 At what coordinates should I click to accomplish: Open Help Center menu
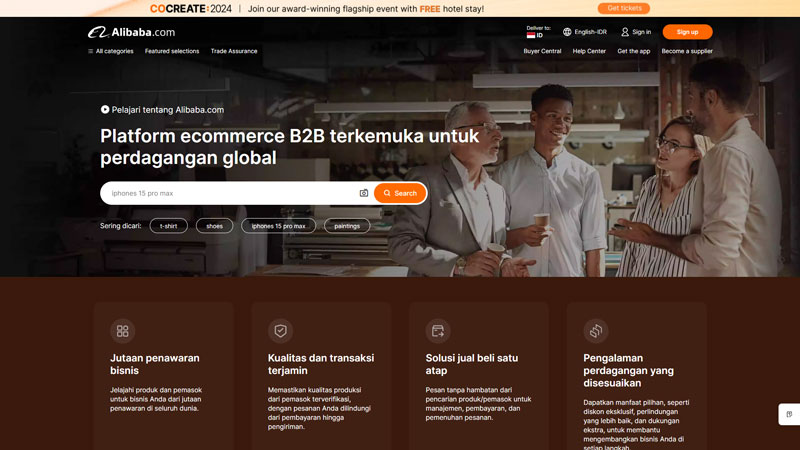(x=589, y=51)
